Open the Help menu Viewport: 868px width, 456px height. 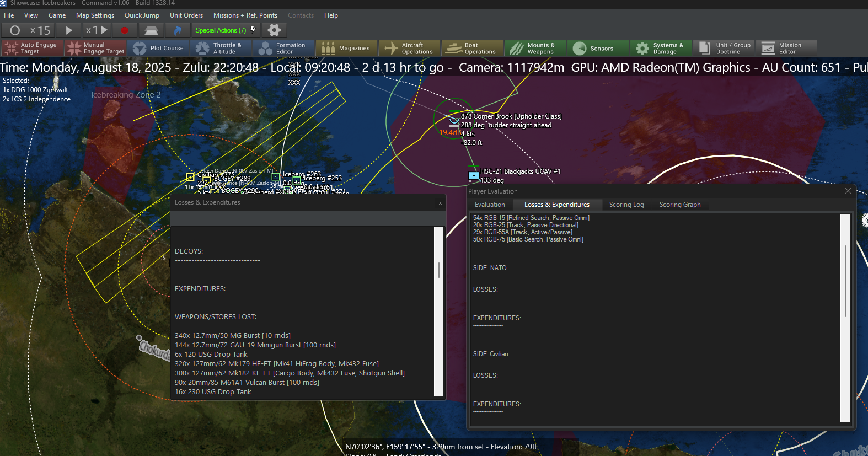331,15
